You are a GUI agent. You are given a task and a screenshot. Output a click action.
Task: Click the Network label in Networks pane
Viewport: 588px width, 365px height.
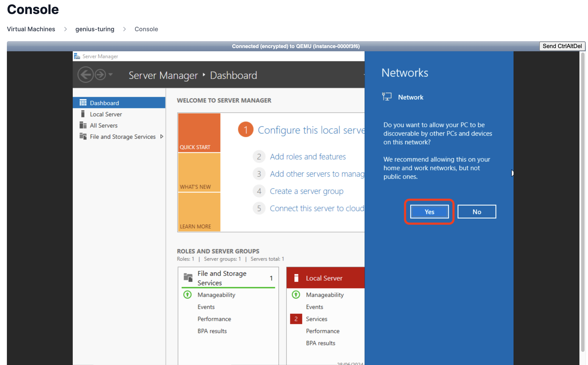(x=411, y=97)
